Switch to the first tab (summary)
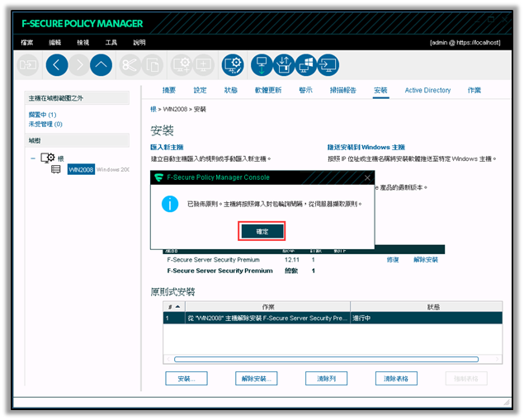 [x=169, y=90]
